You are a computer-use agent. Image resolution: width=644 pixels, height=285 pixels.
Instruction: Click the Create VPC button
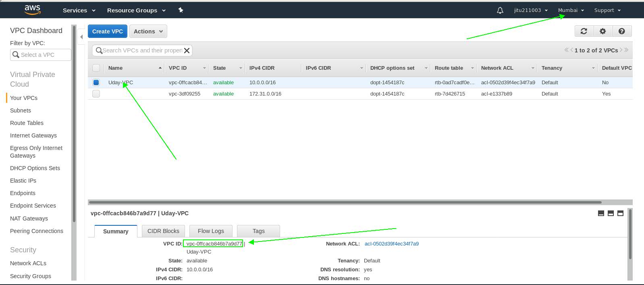(x=108, y=31)
